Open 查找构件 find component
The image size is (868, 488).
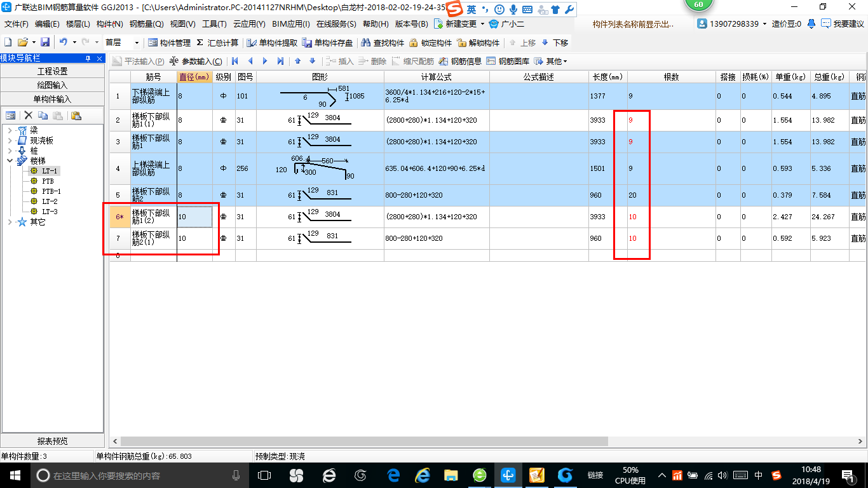click(383, 43)
